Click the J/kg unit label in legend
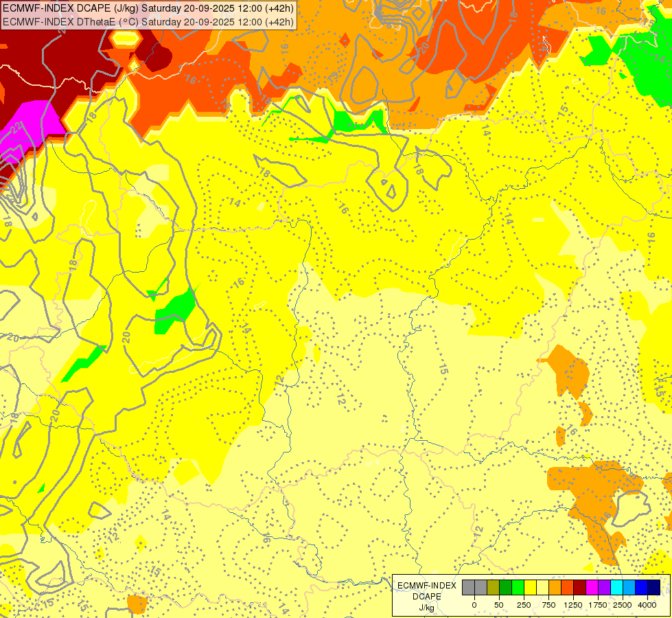The image size is (672, 618). tap(427, 608)
